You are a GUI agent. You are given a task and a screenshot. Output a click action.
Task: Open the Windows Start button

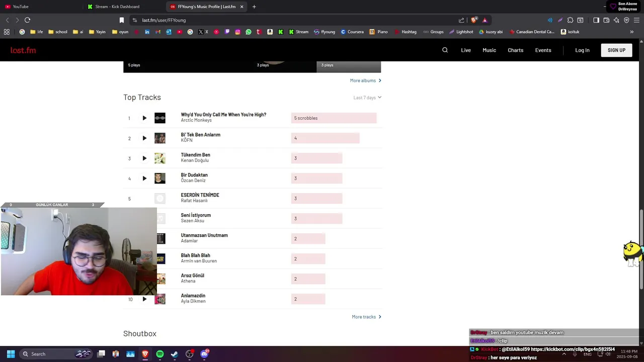click(x=11, y=354)
